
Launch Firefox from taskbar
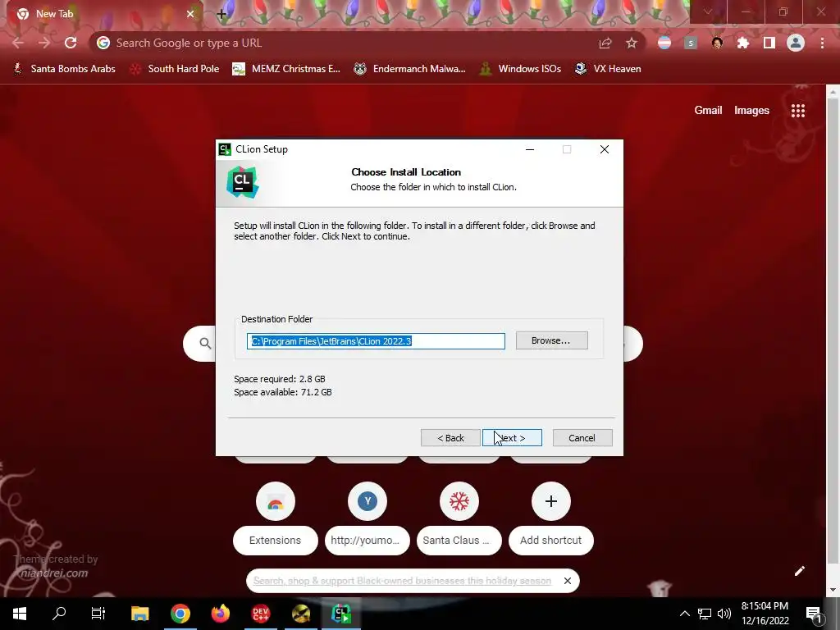[x=220, y=614]
